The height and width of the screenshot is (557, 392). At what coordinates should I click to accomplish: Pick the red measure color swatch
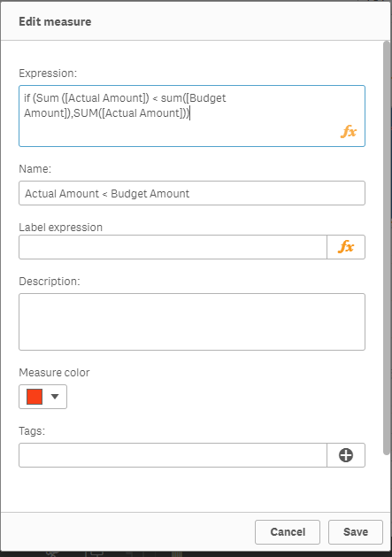pyautogui.click(x=35, y=397)
